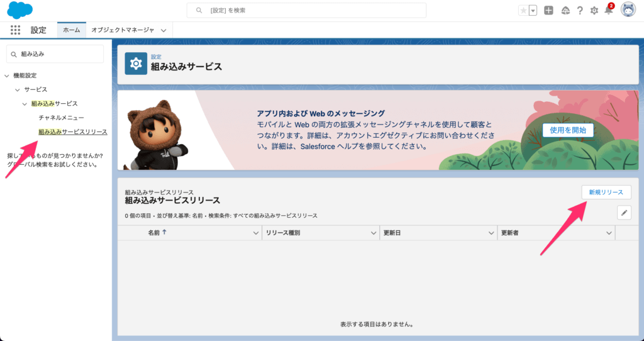The image size is (644, 341).
Task: Open the 更新日 column dropdown chevron
Action: click(x=491, y=233)
